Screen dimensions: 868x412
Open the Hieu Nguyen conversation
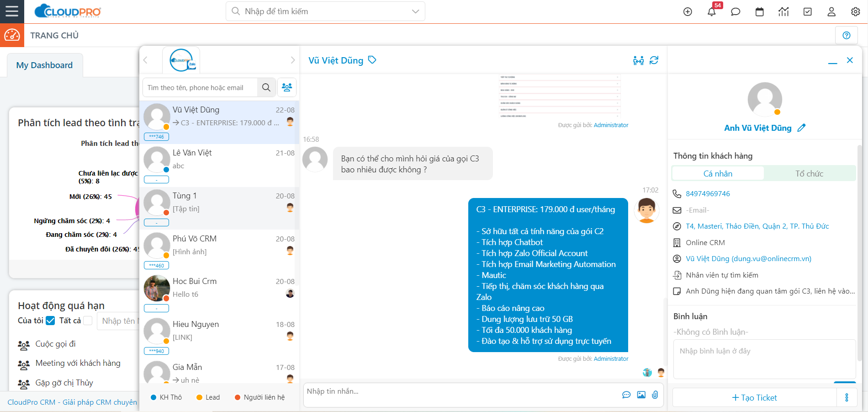point(219,337)
